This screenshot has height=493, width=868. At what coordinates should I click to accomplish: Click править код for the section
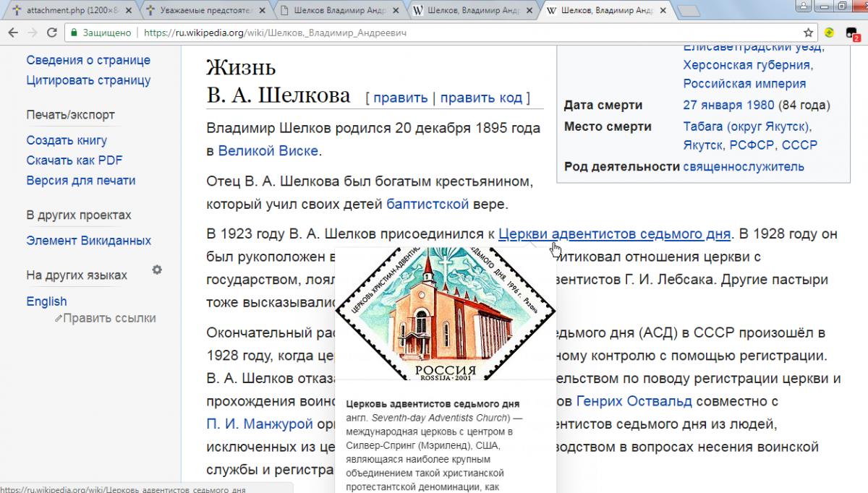pyautogui.click(x=481, y=98)
